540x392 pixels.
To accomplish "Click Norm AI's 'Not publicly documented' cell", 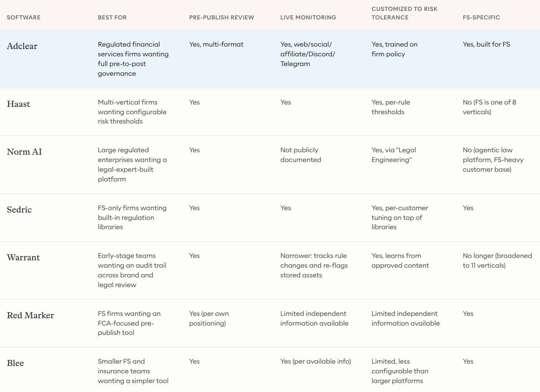I will click(x=301, y=155).
